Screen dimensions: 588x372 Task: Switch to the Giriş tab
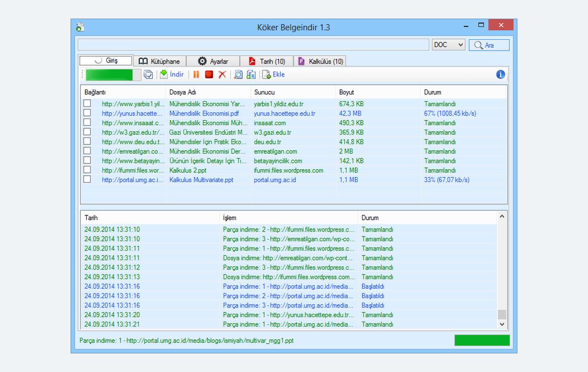pyautogui.click(x=106, y=61)
